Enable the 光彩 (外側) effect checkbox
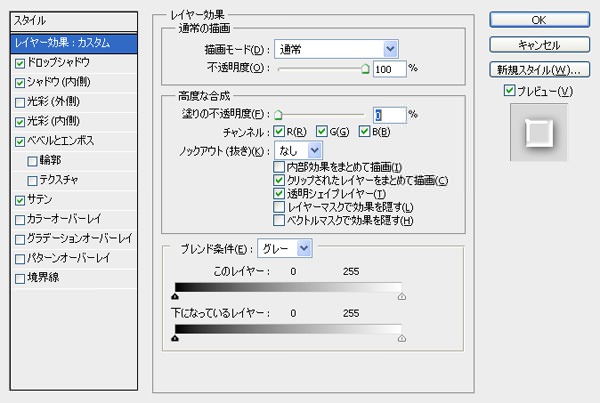600x403 pixels. [x=21, y=101]
